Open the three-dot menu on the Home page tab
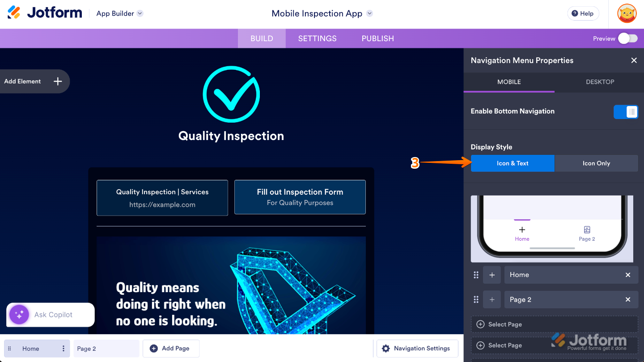The width and height of the screenshot is (644, 362). 63,348
